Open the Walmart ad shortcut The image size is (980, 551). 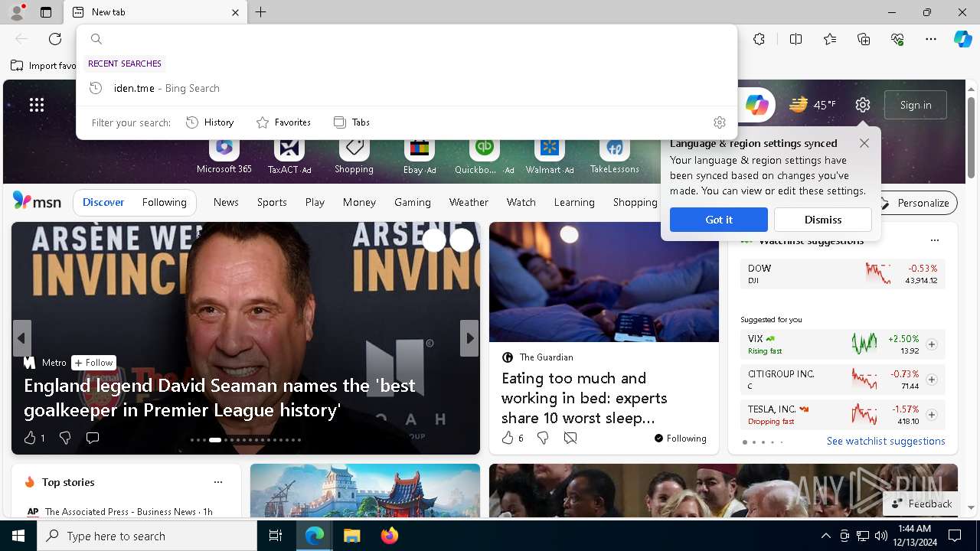[550, 156]
